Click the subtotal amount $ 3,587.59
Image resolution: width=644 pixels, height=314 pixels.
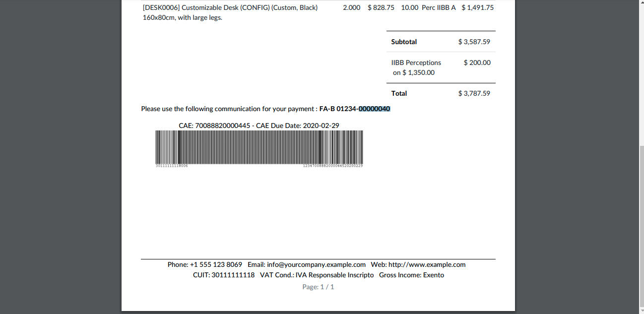point(474,42)
